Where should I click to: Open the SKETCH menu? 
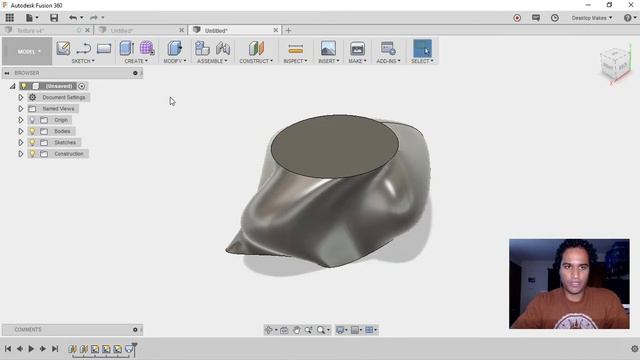click(83, 61)
